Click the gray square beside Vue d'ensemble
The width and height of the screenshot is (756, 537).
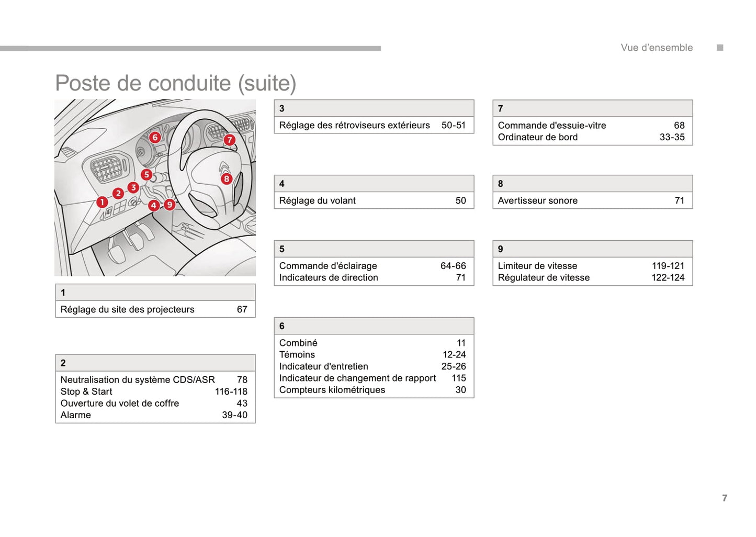click(720, 48)
